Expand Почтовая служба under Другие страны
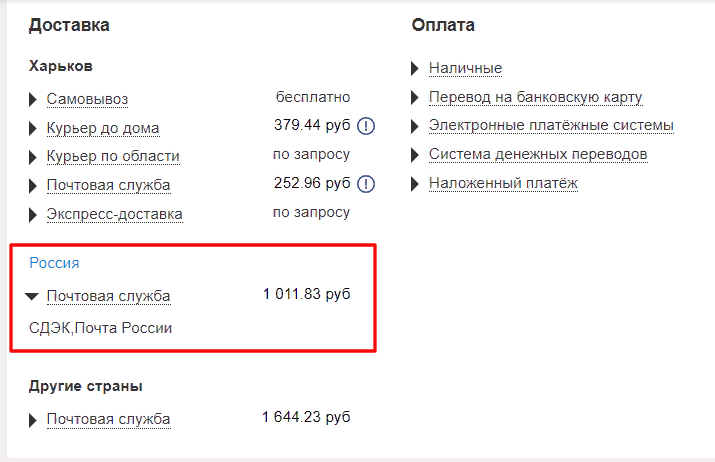 point(33,419)
